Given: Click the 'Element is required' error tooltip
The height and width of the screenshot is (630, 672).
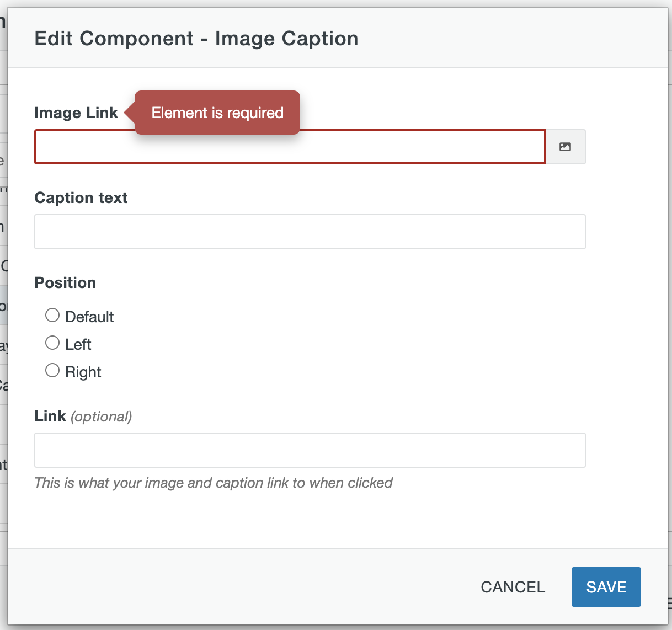Looking at the screenshot, I should point(217,113).
